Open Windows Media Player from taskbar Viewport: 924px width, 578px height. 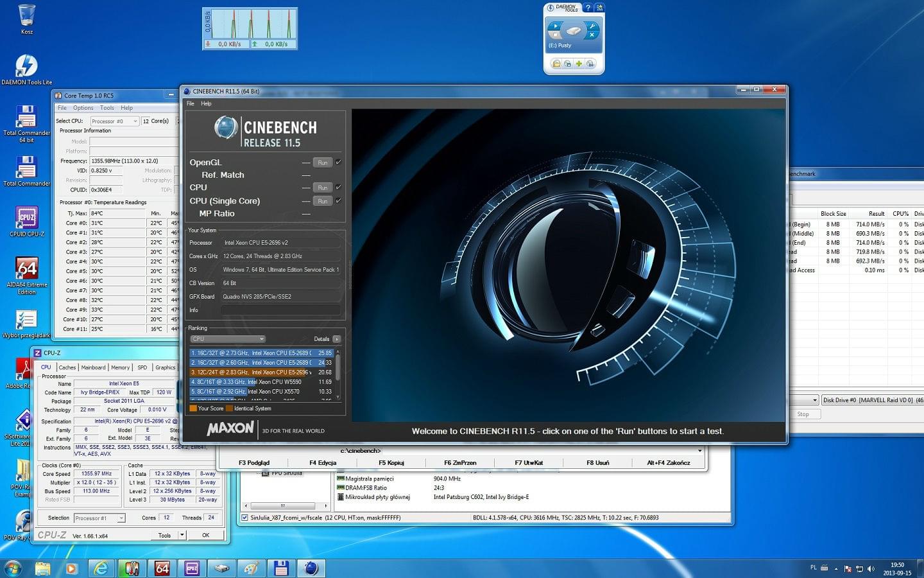pos(71,568)
